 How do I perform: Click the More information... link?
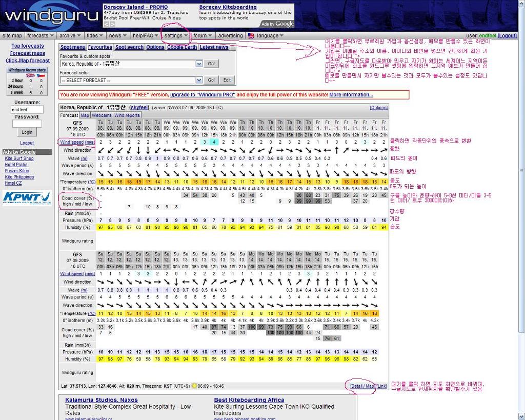coord(351,95)
